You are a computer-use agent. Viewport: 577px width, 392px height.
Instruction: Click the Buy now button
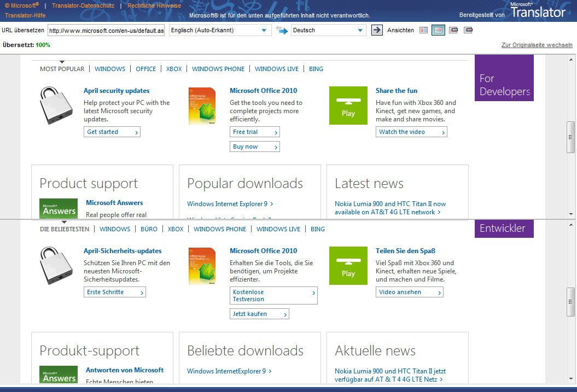[255, 147]
